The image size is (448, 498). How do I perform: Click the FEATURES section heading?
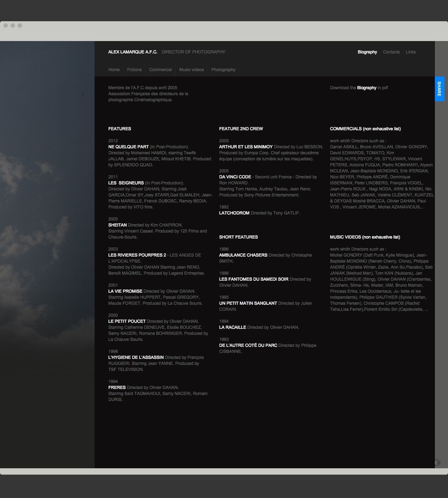120,129
